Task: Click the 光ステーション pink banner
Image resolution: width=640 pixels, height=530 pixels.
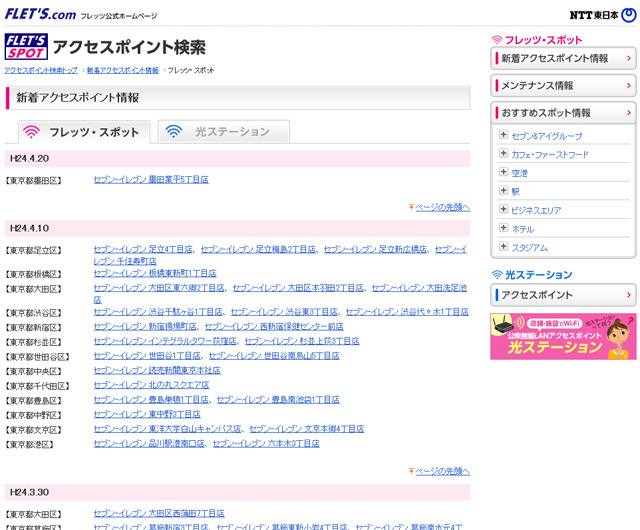Action: [x=563, y=336]
